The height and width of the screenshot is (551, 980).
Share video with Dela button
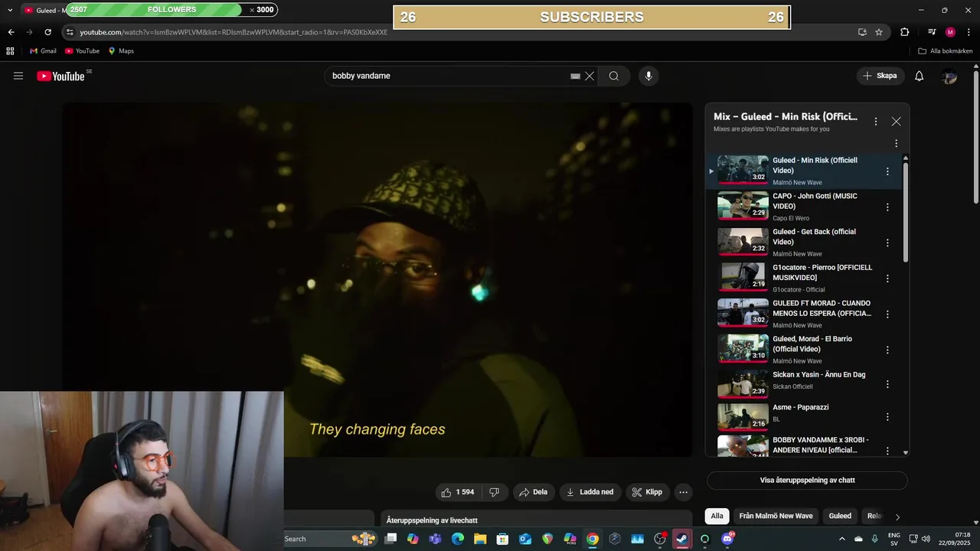[x=533, y=492]
